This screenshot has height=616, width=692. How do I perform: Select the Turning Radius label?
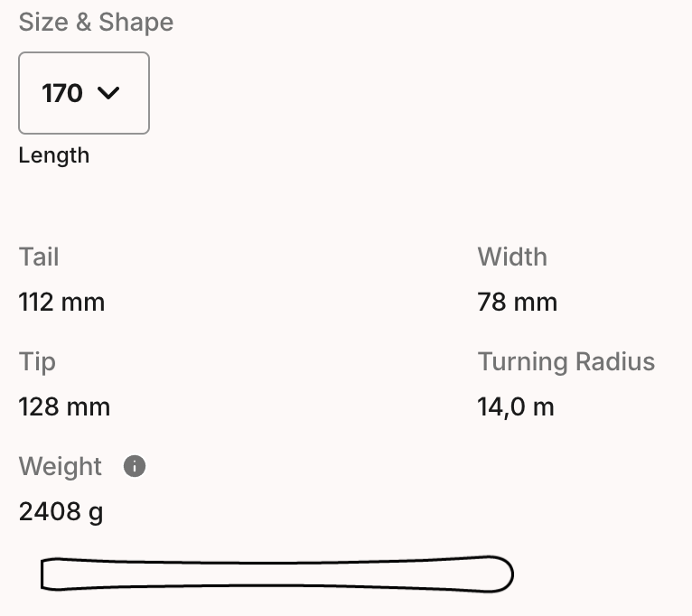566,361
